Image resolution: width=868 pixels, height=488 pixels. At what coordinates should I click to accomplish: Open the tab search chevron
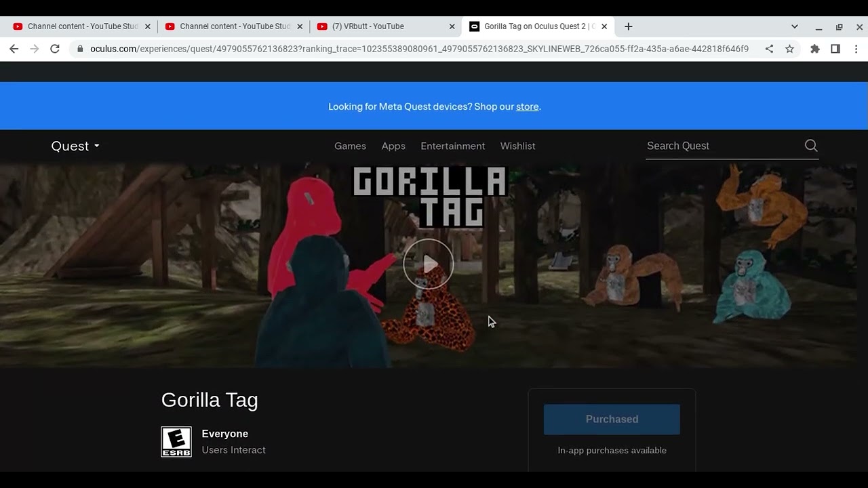point(795,26)
